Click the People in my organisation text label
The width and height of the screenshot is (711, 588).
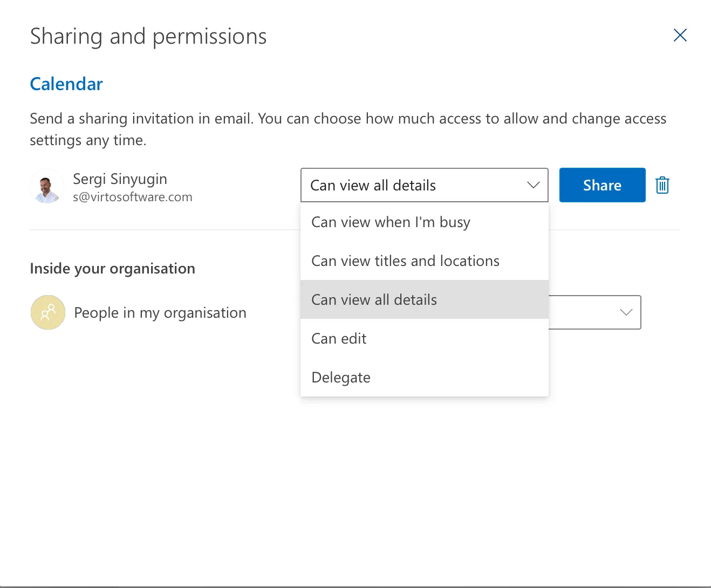click(x=160, y=312)
